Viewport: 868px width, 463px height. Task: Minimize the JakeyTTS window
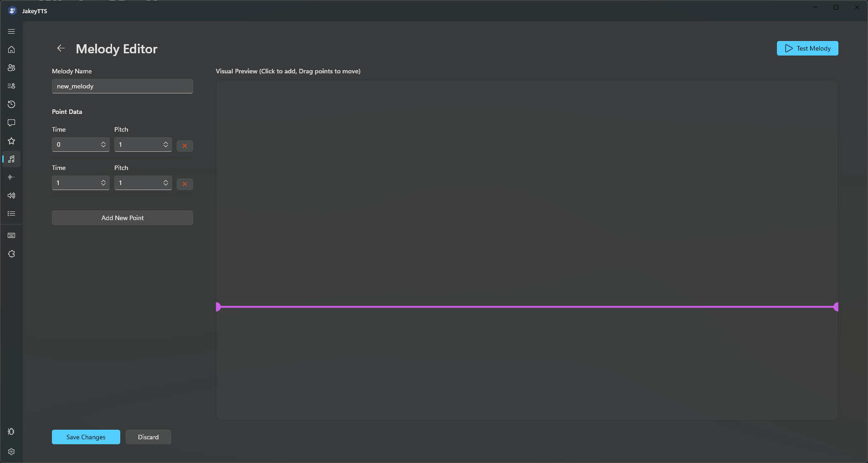815,7
